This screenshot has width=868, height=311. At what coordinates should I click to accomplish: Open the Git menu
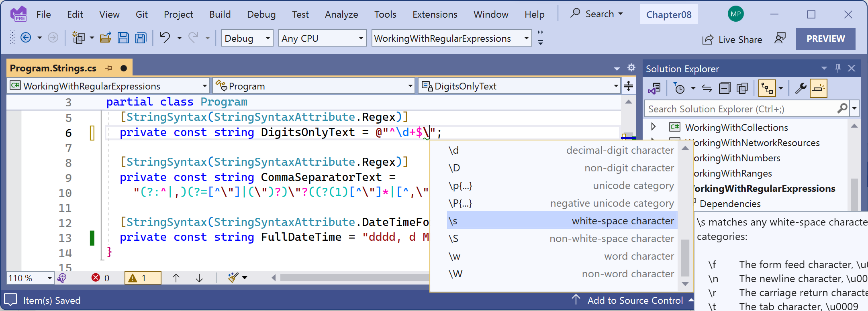click(x=142, y=14)
